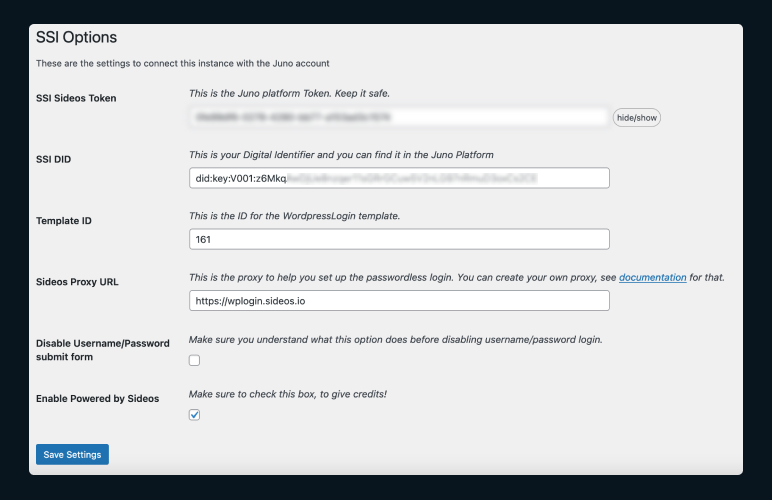Click the username/password login warning text
This screenshot has height=500, width=772.
pos(395,339)
